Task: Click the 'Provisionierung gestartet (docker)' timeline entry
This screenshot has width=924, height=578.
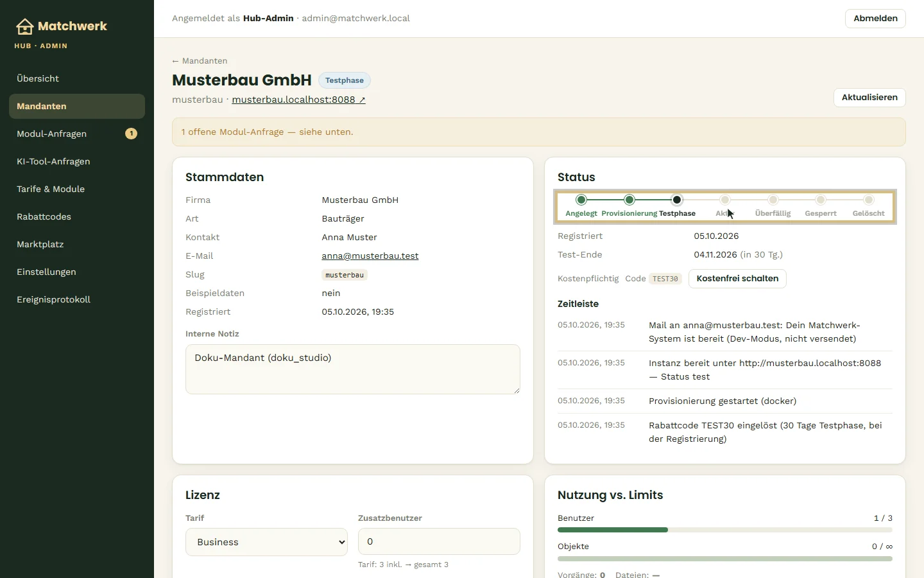Action: [725, 401]
